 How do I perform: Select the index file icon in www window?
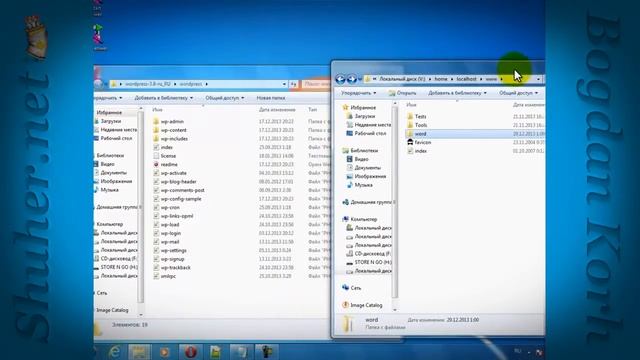click(410, 151)
